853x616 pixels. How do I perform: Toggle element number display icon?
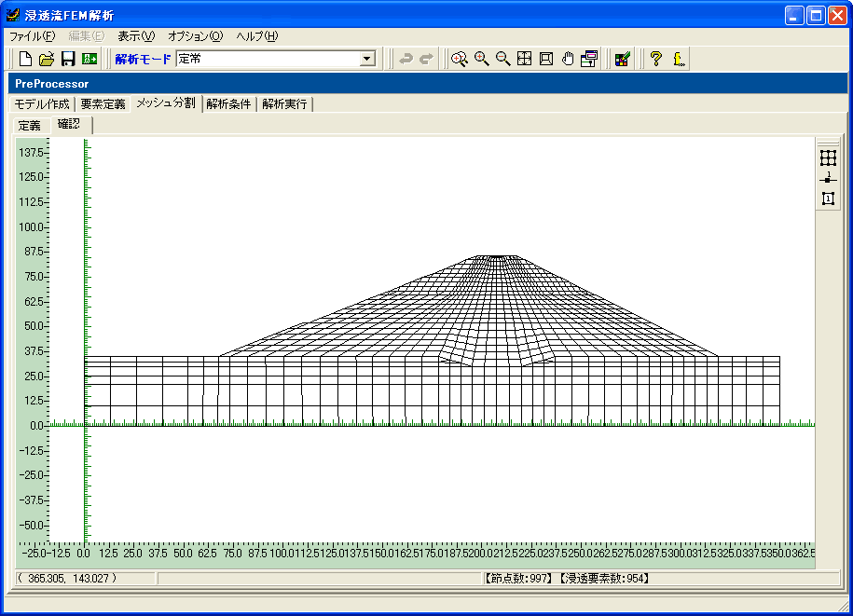pyautogui.click(x=828, y=198)
